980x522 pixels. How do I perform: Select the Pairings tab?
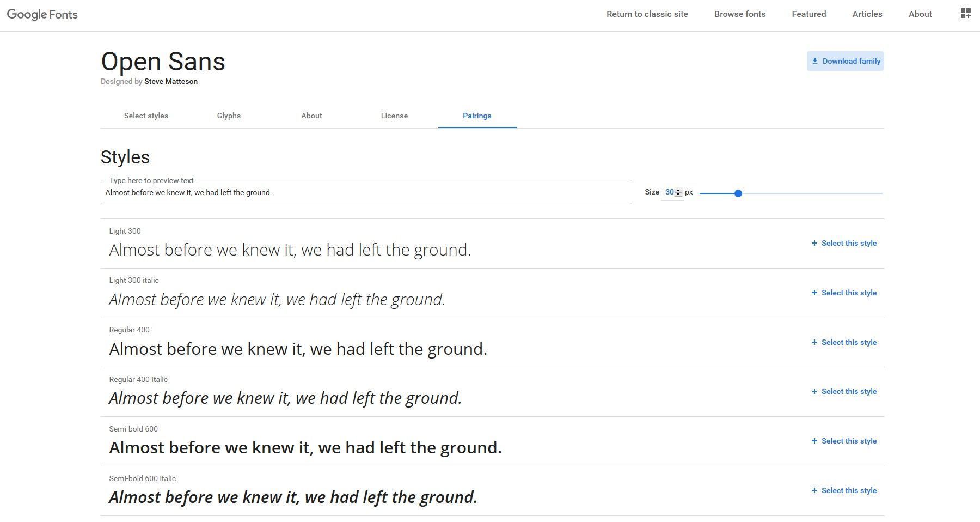click(477, 116)
